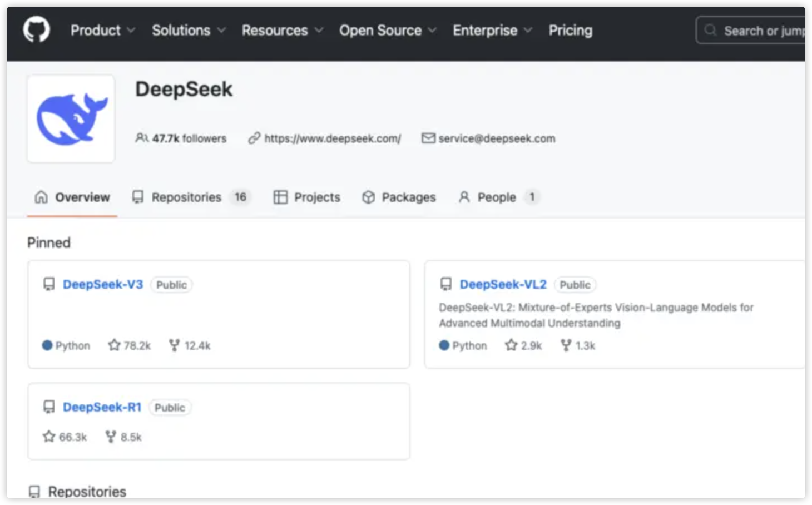Image resolution: width=812 pixels, height=505 pixels.
Task: Click the People count badge 1
Action: click(532, 197)
